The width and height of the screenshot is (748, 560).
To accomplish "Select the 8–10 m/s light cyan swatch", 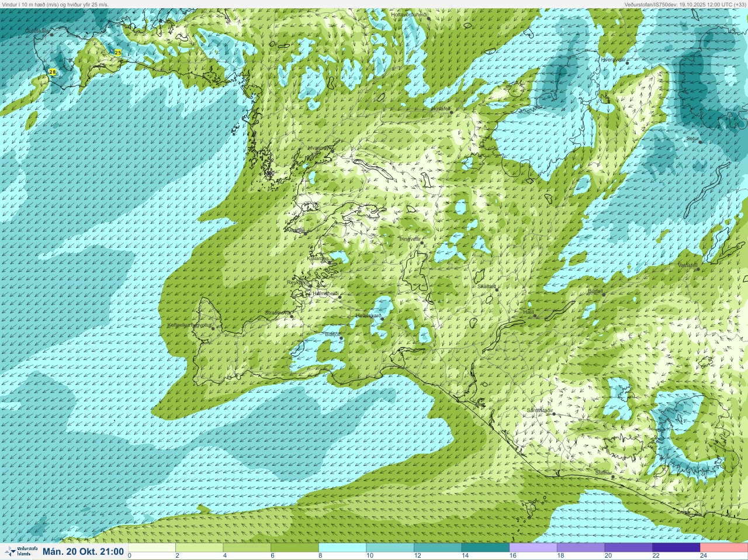I will [x=343, y=548].
